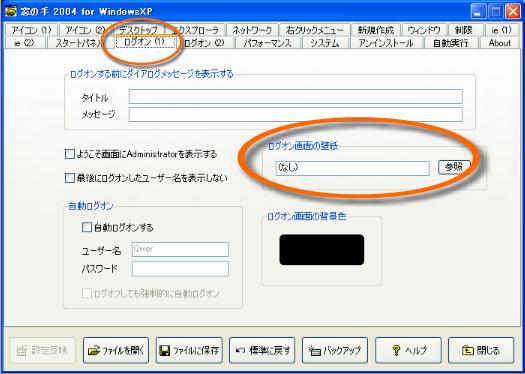Click the メッセージ input field
Screen dimensions: 525x374
296,114
